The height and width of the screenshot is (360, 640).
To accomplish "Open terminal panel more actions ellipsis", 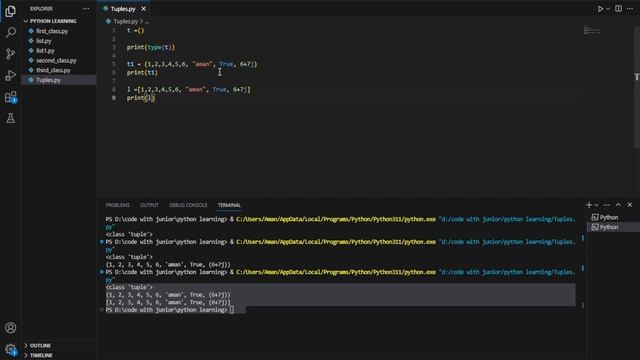I will click(x=607, y=205).
